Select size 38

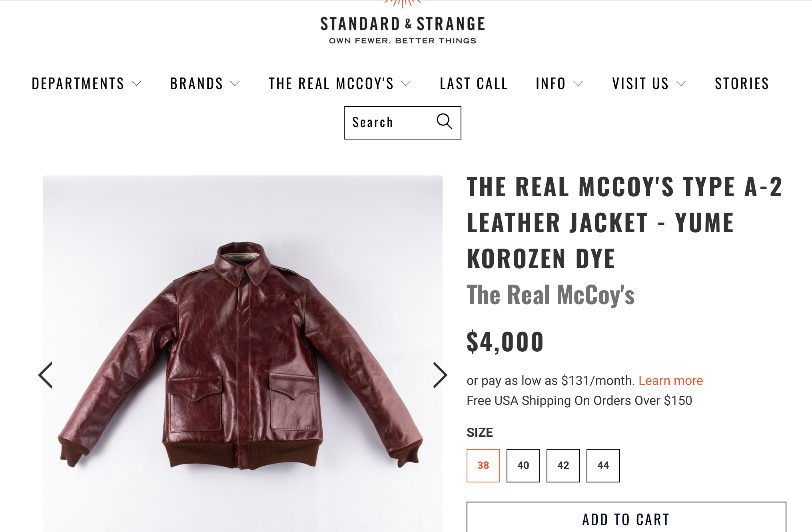tap(483, 465)
